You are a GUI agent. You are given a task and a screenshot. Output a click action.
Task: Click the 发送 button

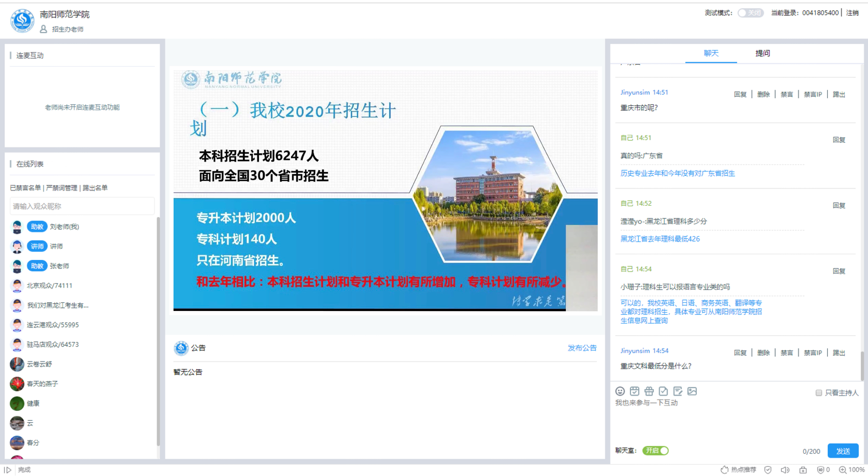[843, 451]
